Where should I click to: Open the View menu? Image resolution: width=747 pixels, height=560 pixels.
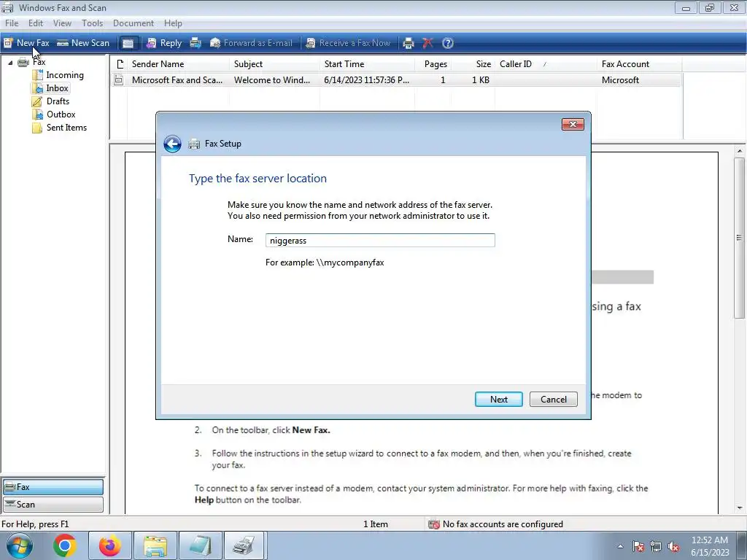(x=62, y=23)
